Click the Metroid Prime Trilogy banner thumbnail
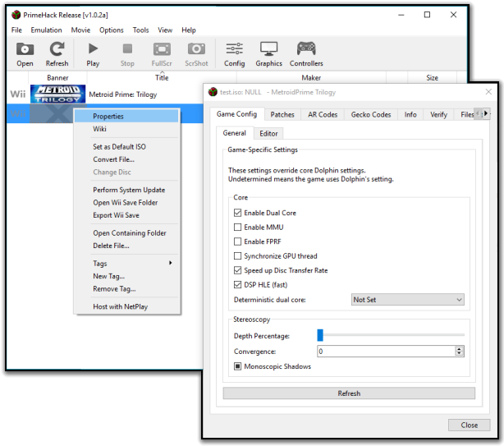Screen dimensions: 504x446 tap(57, 94)
